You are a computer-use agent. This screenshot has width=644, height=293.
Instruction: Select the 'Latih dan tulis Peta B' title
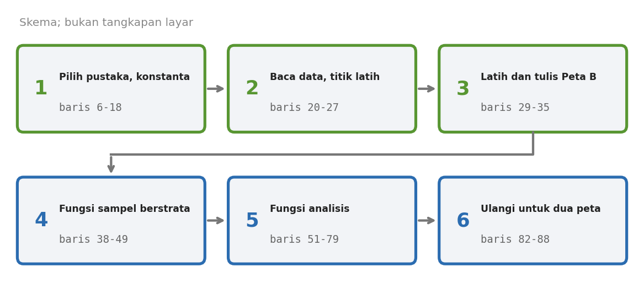point(539,77)
